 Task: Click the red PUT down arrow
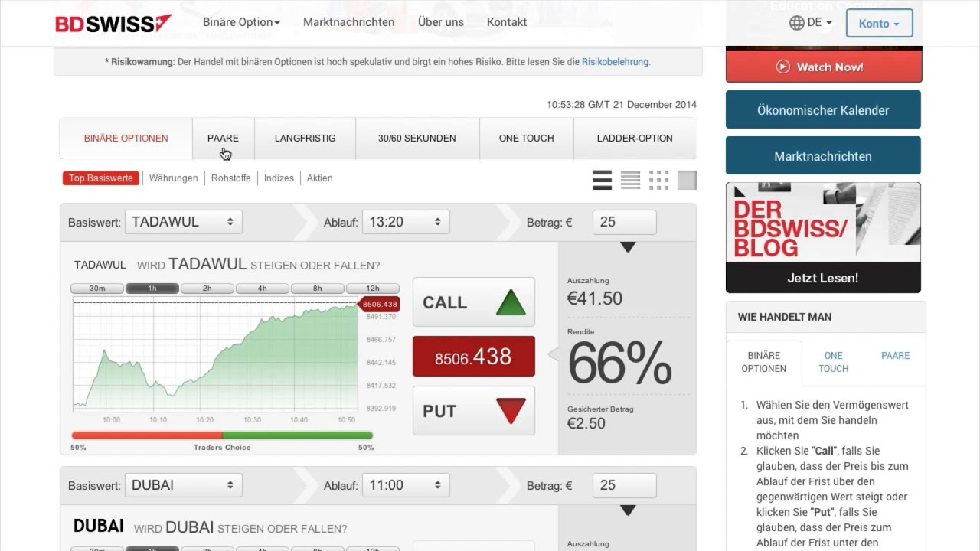click(511, 411)
